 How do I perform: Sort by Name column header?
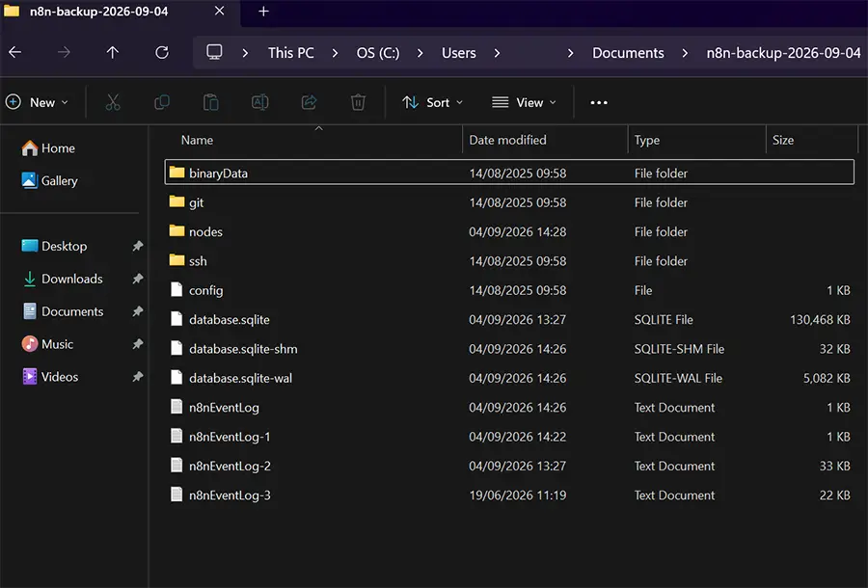pos(313,140)
